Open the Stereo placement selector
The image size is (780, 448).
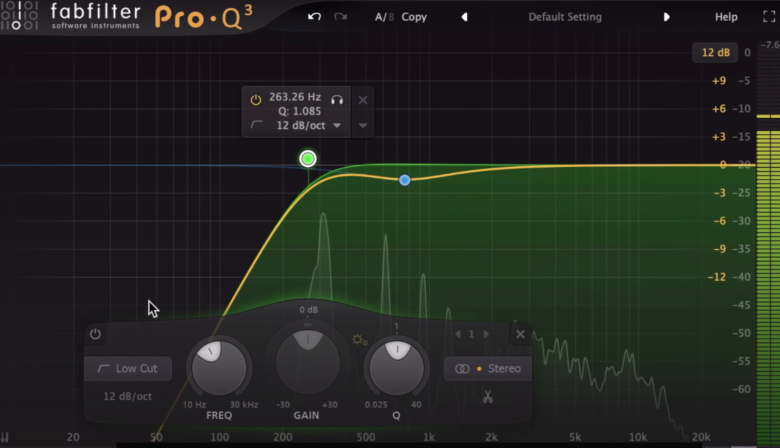click(488, 368)
